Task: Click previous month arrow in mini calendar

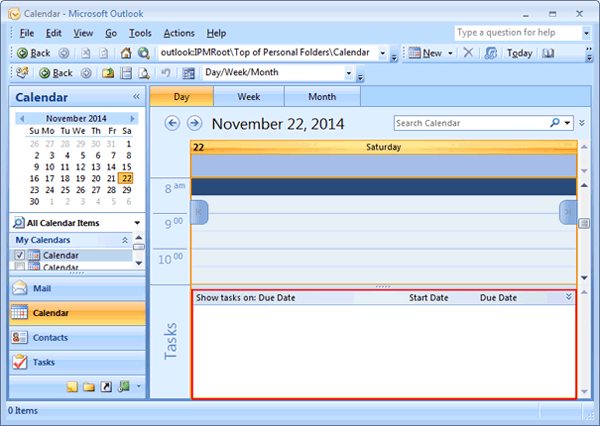Action: (x=22, y=119)
